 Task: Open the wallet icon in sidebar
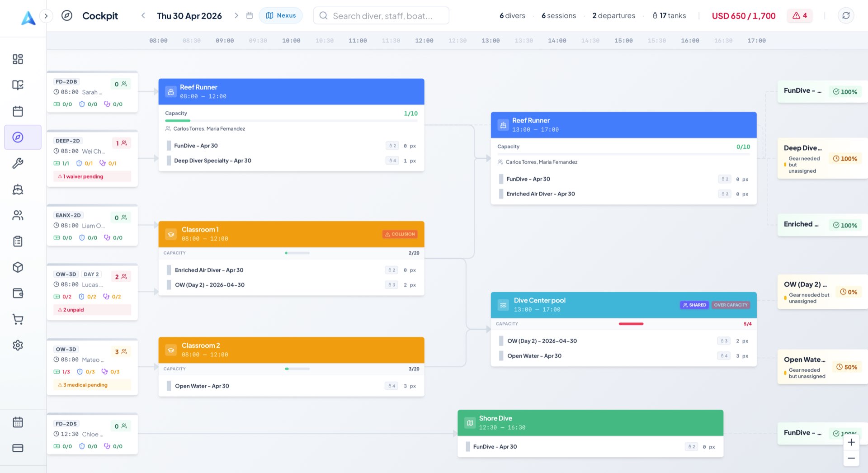[18, 293]
